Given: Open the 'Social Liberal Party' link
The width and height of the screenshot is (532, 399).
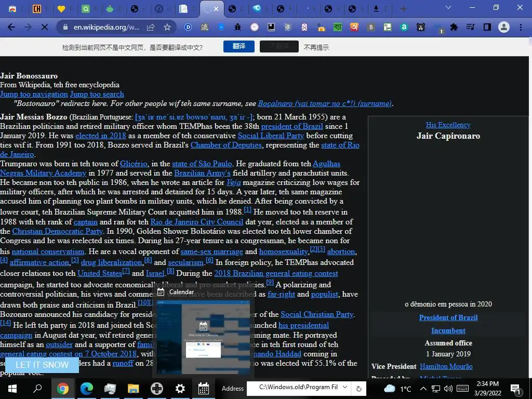Looking at the screenshot, I should [x=271, y=136].
